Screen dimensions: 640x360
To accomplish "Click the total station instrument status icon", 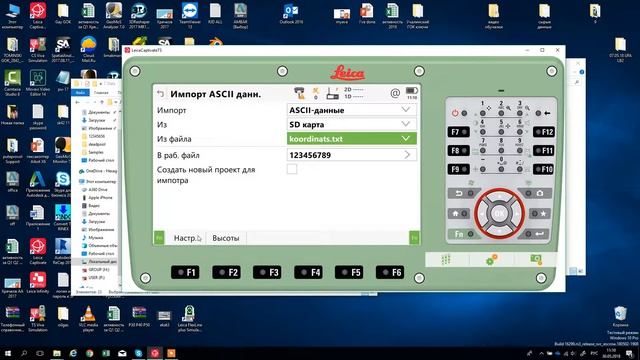I will (300, 93).
